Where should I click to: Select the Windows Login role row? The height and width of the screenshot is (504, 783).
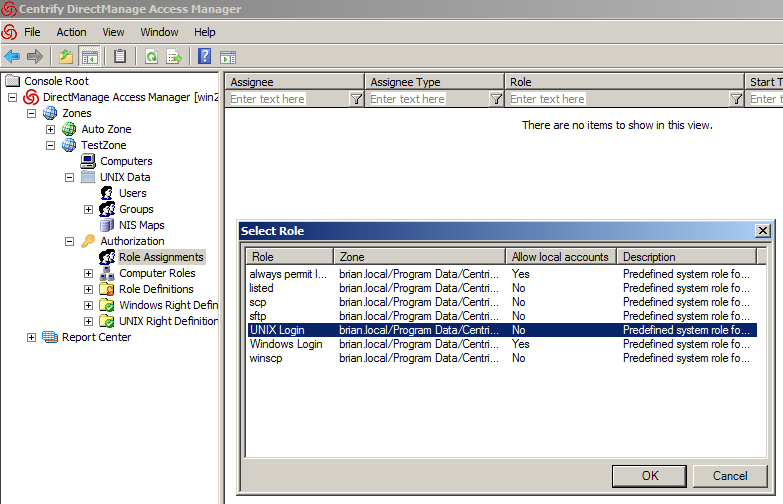tap(502, 344)
